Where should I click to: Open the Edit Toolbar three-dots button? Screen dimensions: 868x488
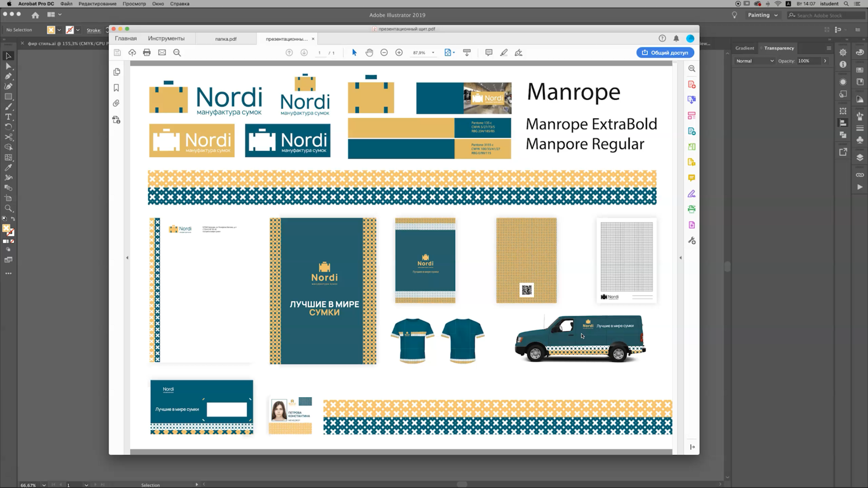8,273
